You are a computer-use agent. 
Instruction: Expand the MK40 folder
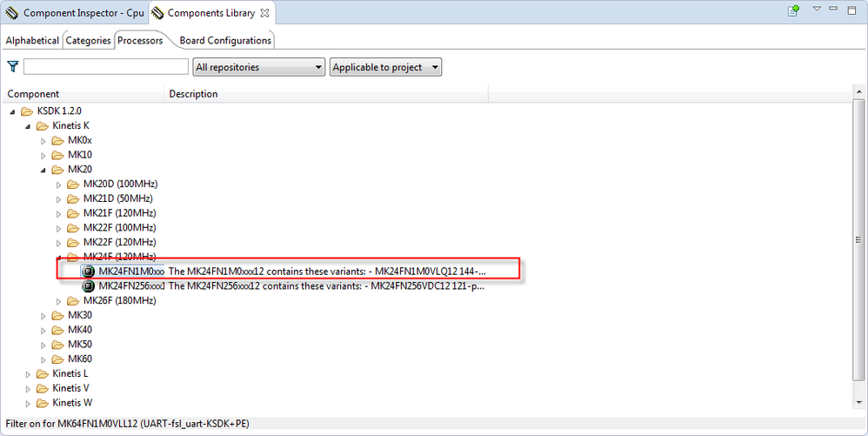coord(43,330)
